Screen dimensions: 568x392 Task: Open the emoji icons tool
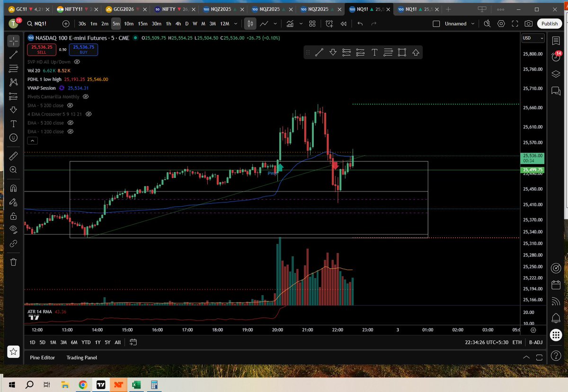(14, 137)
